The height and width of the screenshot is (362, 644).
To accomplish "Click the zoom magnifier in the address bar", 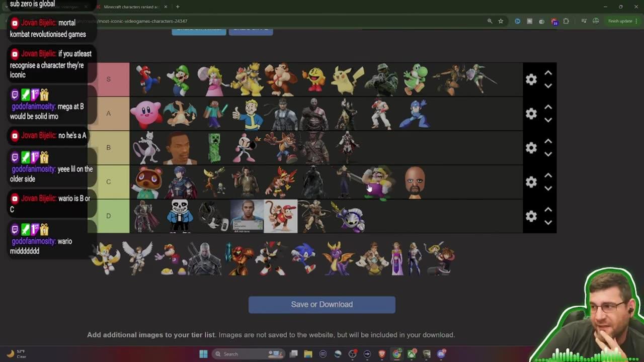I will click(490, 21).
